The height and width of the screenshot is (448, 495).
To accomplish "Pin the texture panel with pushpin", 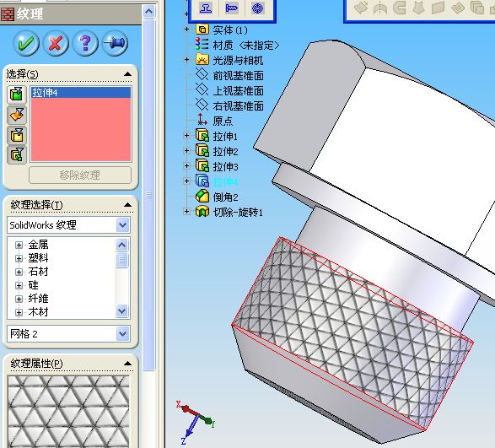I will [x=116, y=43].
